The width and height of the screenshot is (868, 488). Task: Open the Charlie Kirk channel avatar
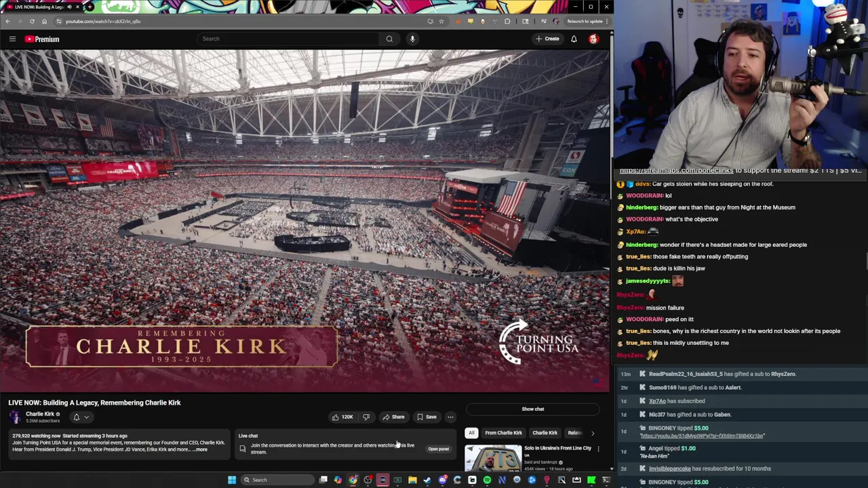pyautogui.click(x=15, y=417)
